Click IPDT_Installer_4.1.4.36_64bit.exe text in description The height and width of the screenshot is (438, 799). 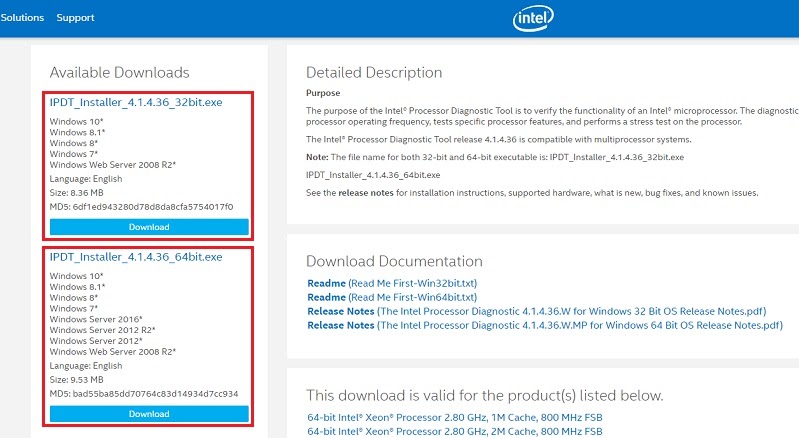point(373,175)
